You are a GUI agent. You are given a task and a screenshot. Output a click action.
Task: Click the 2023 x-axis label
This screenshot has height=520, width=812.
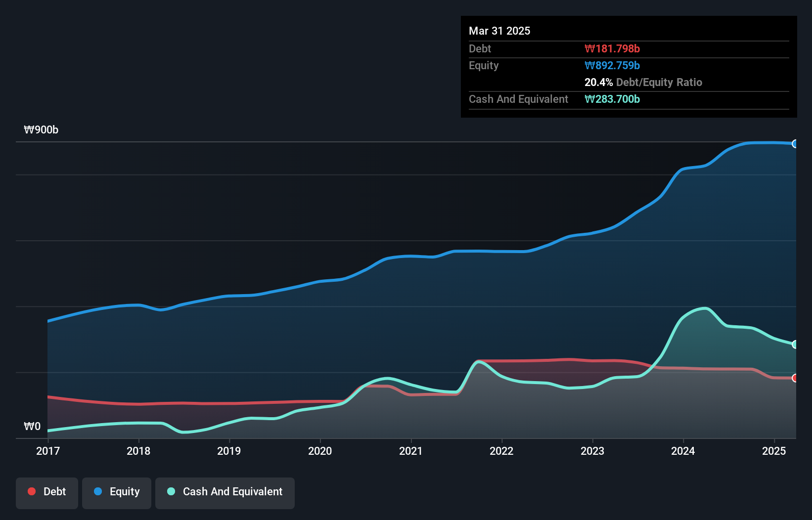tap(592, 451)
